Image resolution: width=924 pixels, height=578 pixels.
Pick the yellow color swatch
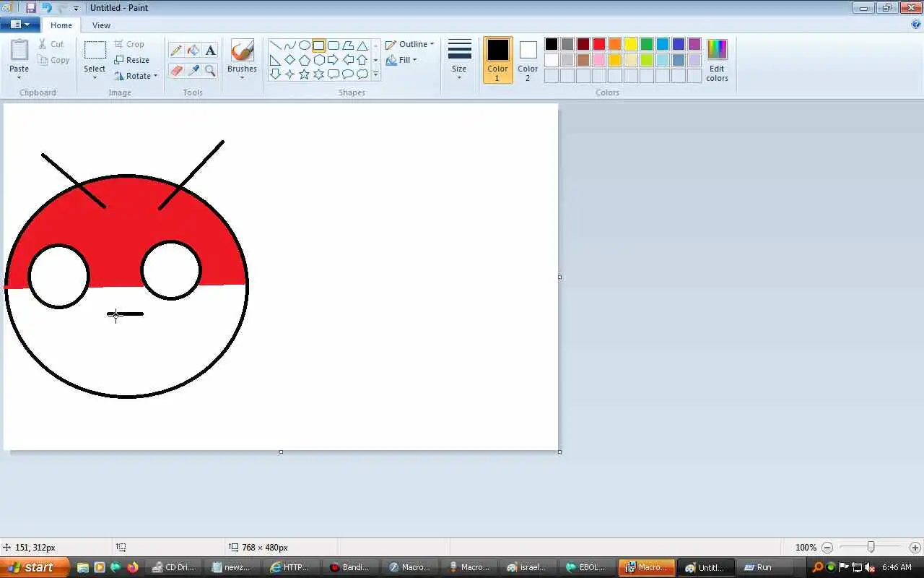(631, 44)
